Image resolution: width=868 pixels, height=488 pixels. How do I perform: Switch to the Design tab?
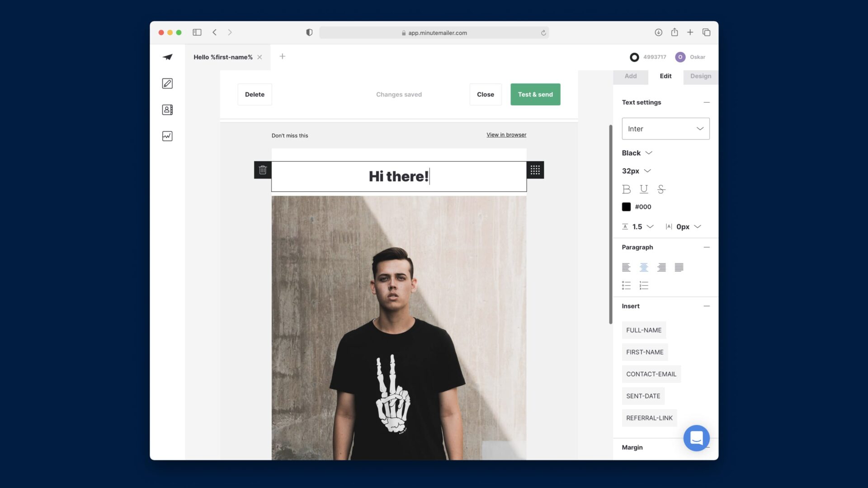tap(700, 76)
